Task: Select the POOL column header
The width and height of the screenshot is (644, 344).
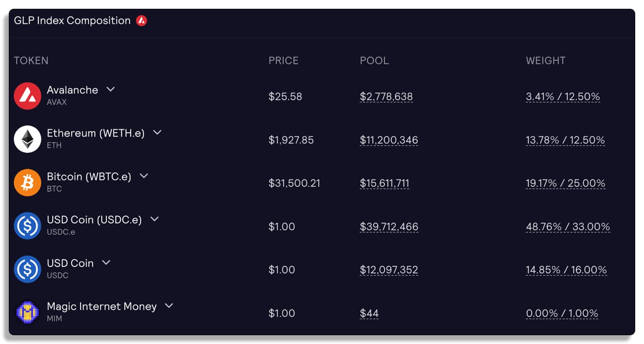Action: click(374, 61)
